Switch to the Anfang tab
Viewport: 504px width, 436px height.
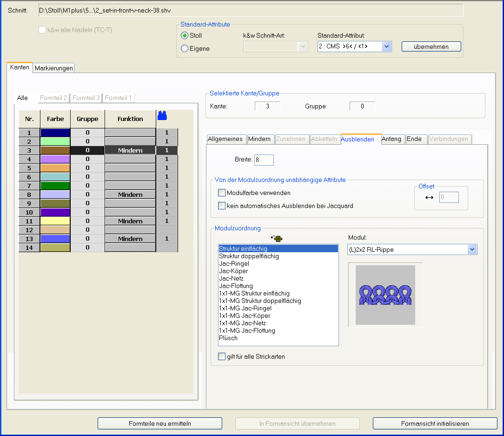pos(391,139)
